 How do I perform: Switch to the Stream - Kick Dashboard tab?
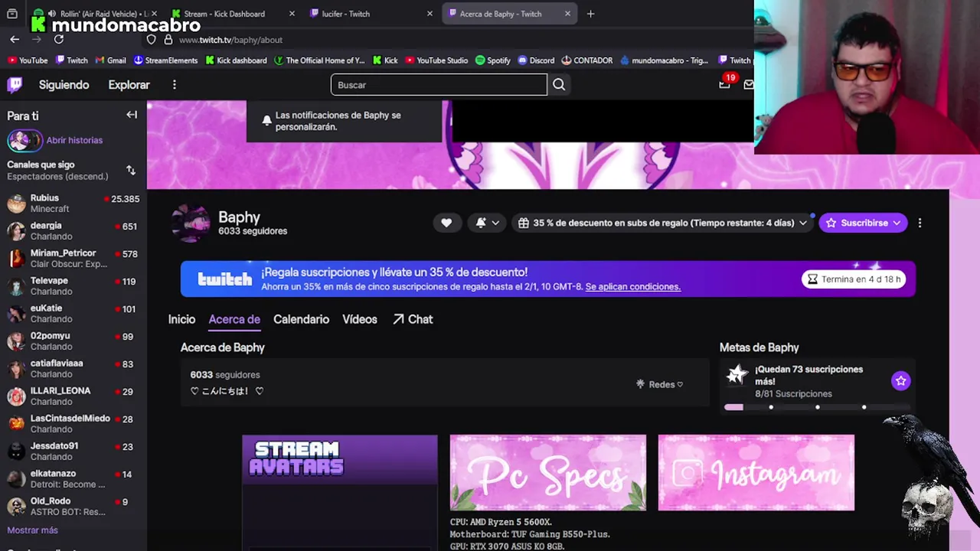[234, 14]
